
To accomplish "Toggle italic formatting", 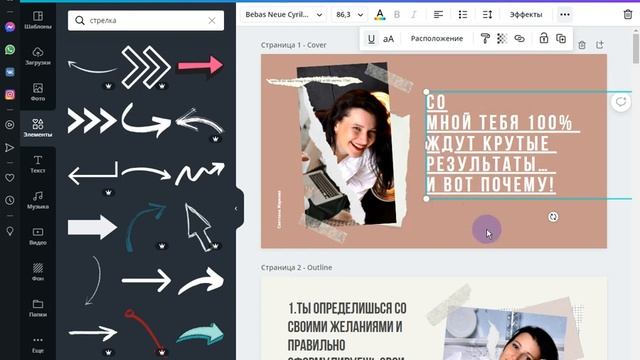I will pyautogui.click(x=413, y=15).
